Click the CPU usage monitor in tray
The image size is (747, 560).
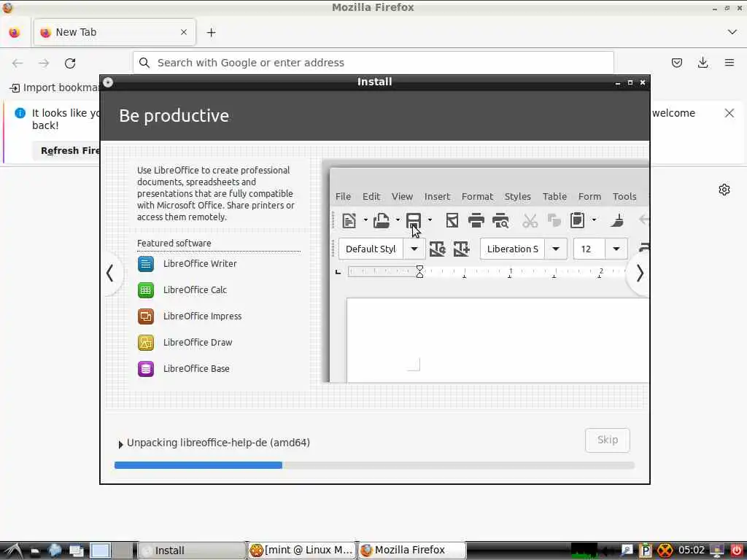click(584, 551)
